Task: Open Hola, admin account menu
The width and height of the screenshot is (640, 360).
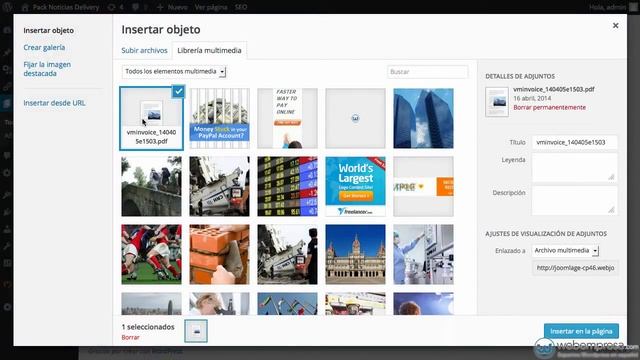Action: click(x=613, y=7)
